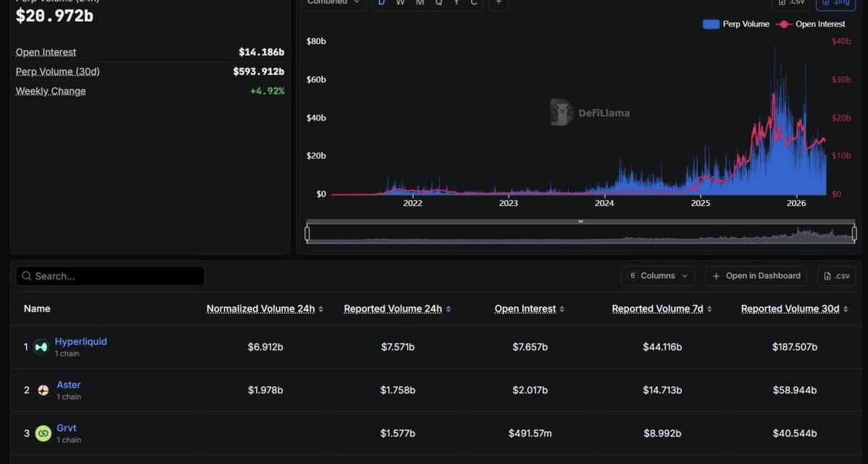
Task: Click the $20.972b headline figure
Action: point(55,15)
